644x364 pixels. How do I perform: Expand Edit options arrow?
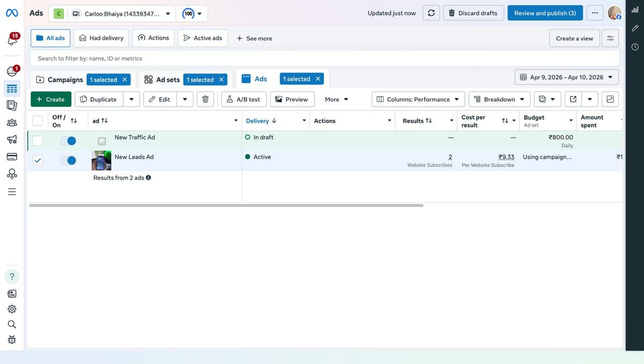pos(185,99)
